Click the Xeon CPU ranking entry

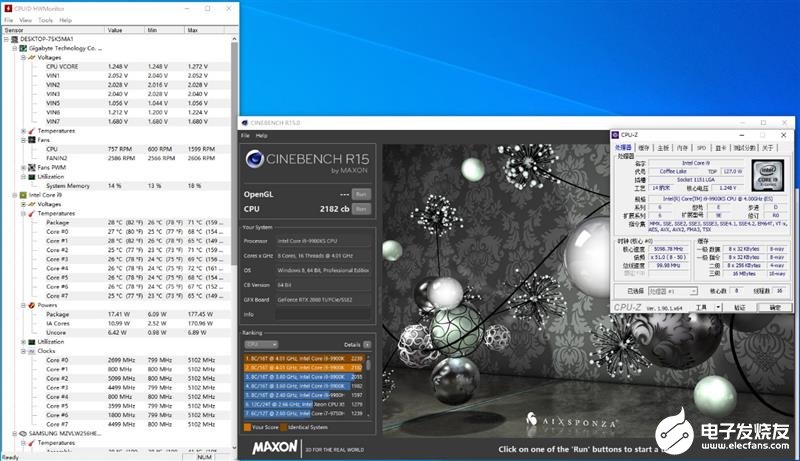304,404
